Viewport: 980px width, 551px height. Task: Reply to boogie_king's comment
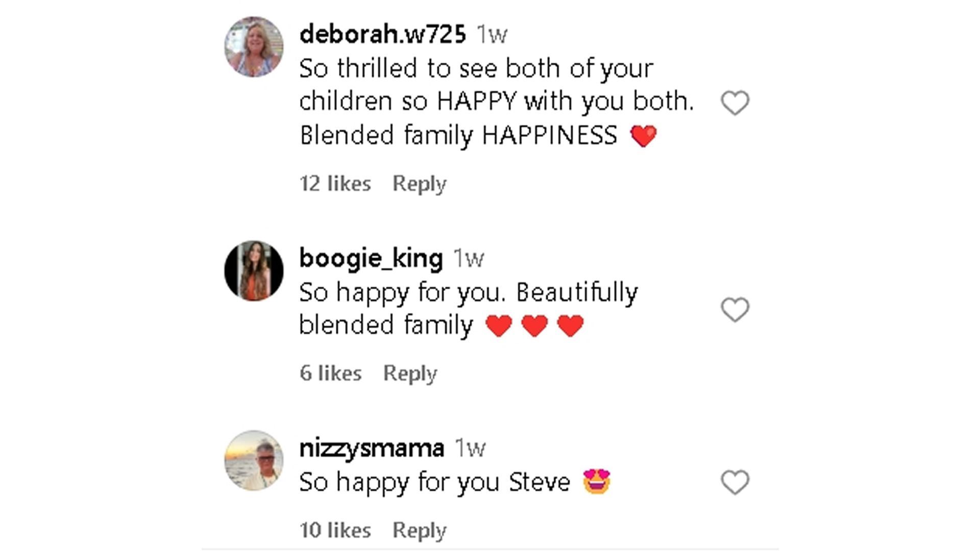point(410,373)
